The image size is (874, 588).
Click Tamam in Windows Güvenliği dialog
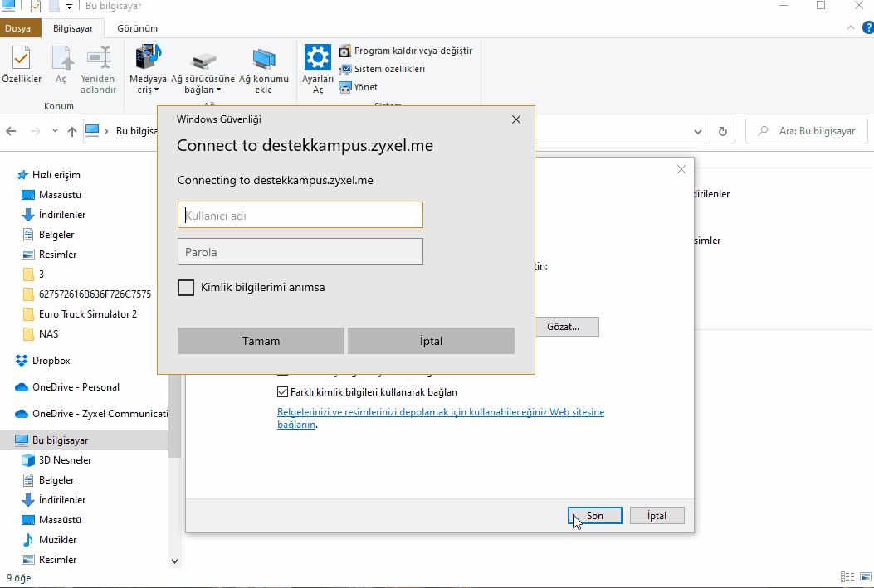click(261, 341)
